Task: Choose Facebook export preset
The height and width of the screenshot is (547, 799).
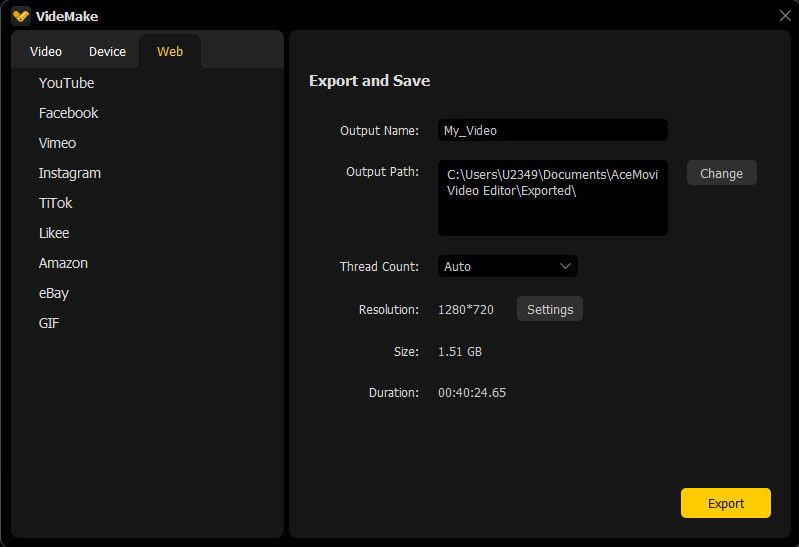Action: click(x=68, y=113)
